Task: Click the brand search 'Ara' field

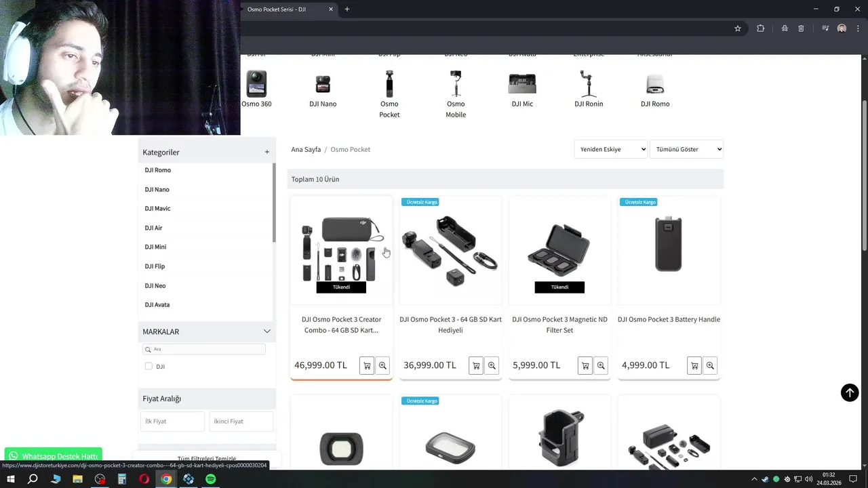Action: click(x=204, y=349)
